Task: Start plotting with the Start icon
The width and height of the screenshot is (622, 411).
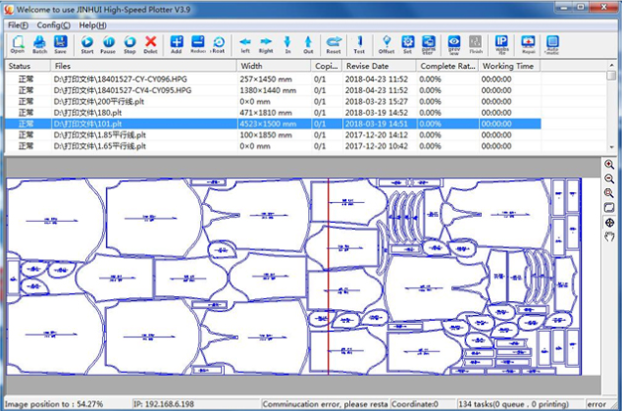Action: coord(87,44)
